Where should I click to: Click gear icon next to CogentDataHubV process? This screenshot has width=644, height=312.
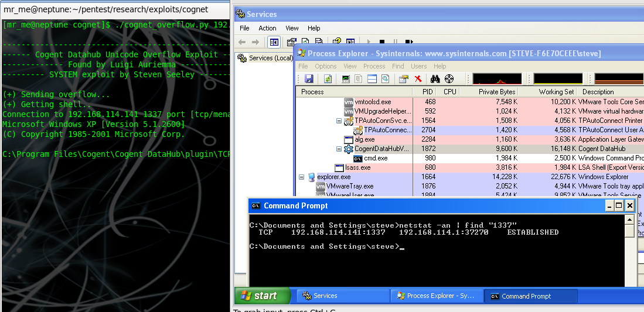pyautogui.click(x=349, y=149)
